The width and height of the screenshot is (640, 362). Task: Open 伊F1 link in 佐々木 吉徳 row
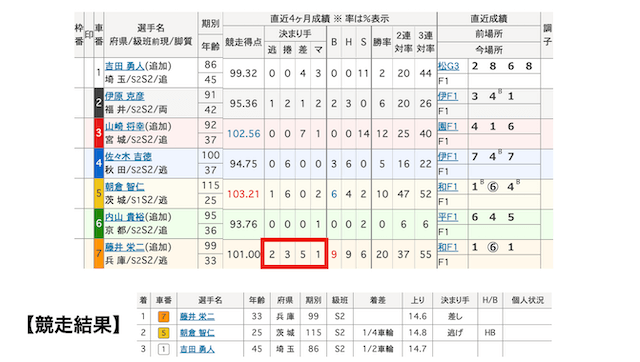click(x=448, y=157)
